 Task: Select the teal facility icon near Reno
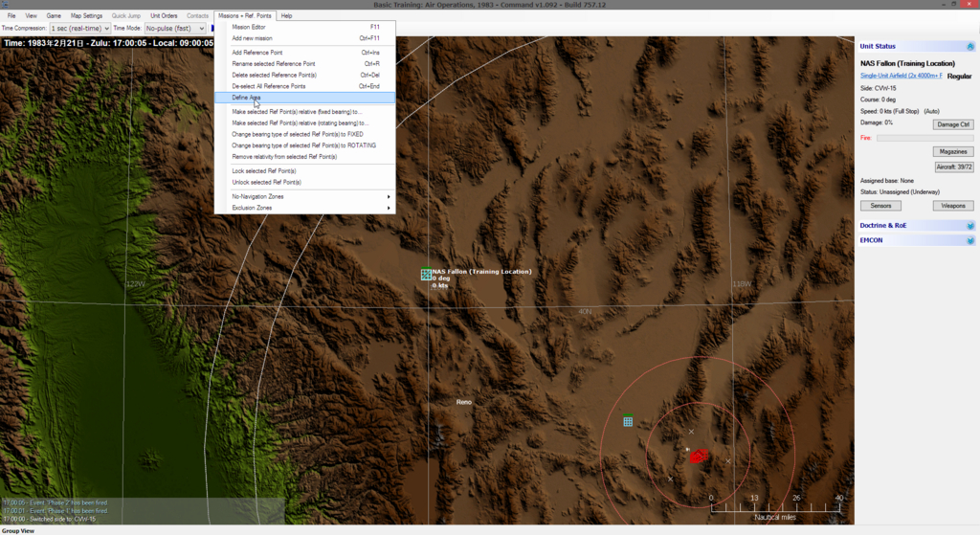628,421
